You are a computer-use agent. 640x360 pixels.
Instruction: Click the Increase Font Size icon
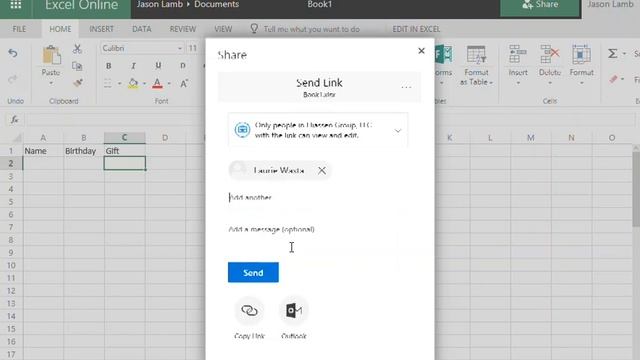184,84
